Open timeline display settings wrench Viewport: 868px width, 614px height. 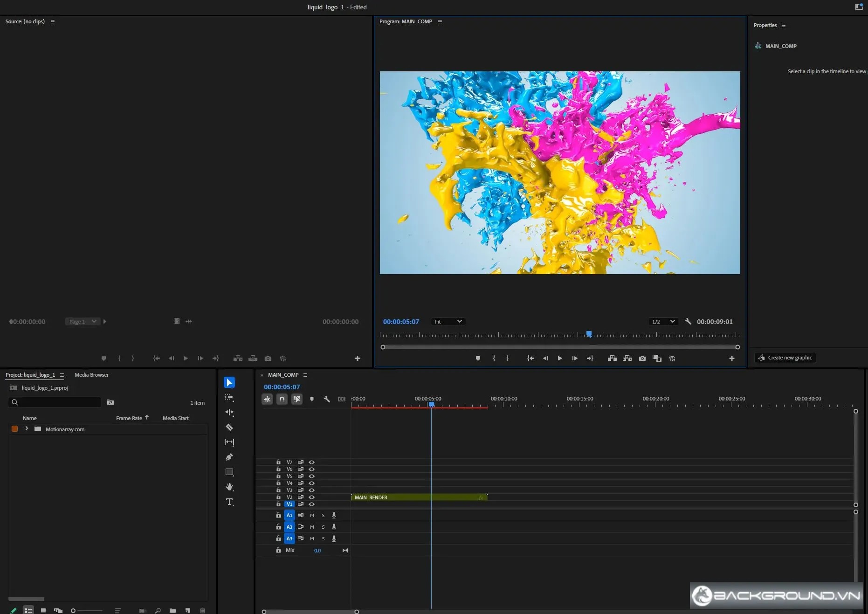tap(327, 399)
